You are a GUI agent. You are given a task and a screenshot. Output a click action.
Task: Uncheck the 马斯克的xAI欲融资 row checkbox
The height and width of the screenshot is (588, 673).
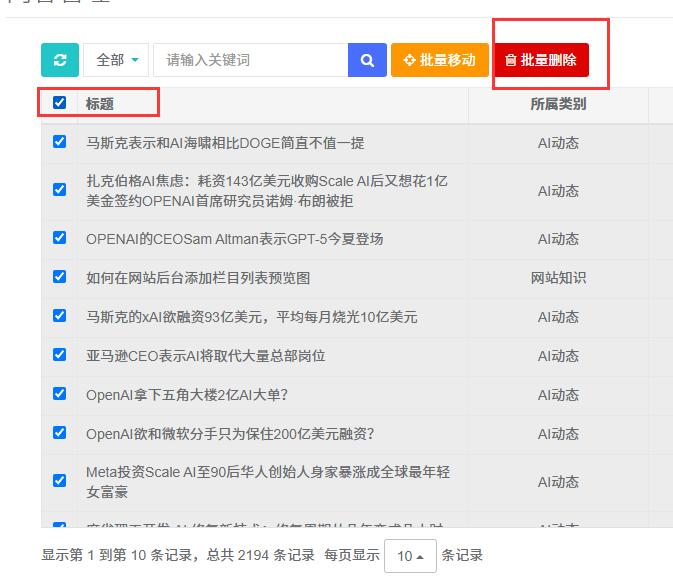pyautogui.click(x=60, y=316)
